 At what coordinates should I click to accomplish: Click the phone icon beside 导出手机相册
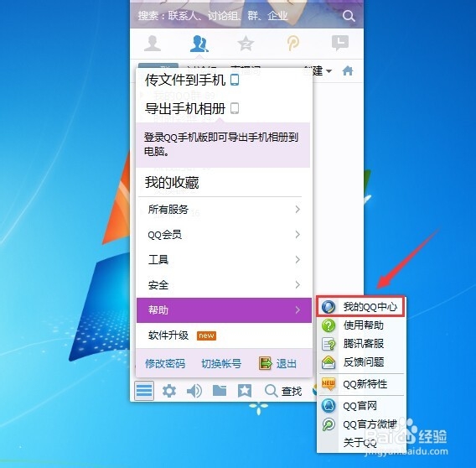235,108
